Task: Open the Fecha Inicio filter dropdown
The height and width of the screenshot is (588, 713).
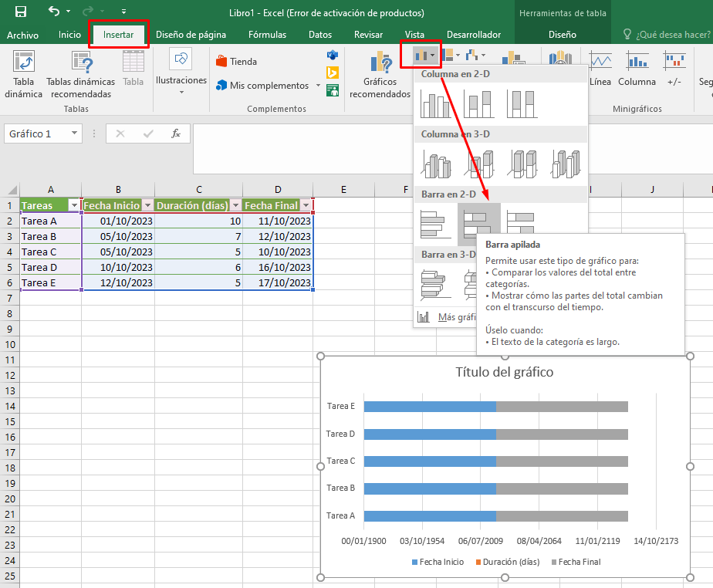Action: click(147, 205)
